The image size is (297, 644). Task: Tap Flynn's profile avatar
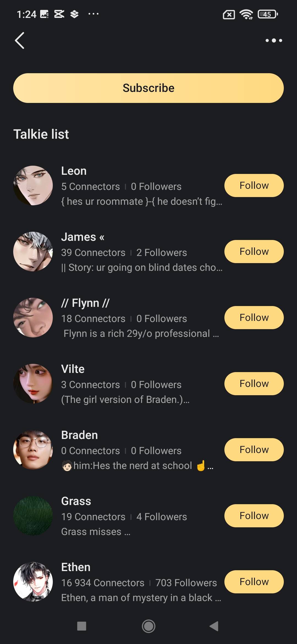click(33, 318)
